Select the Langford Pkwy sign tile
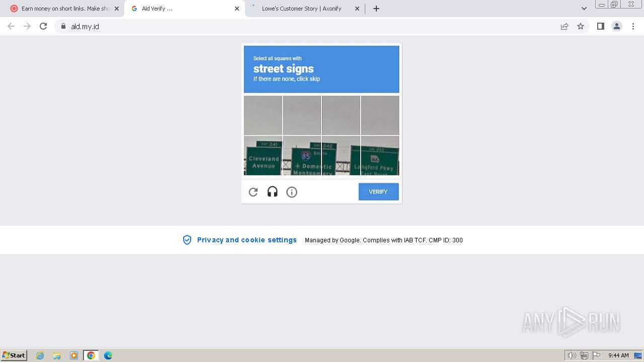The height and width of the screenshot is (362, 644). point(380,155)
